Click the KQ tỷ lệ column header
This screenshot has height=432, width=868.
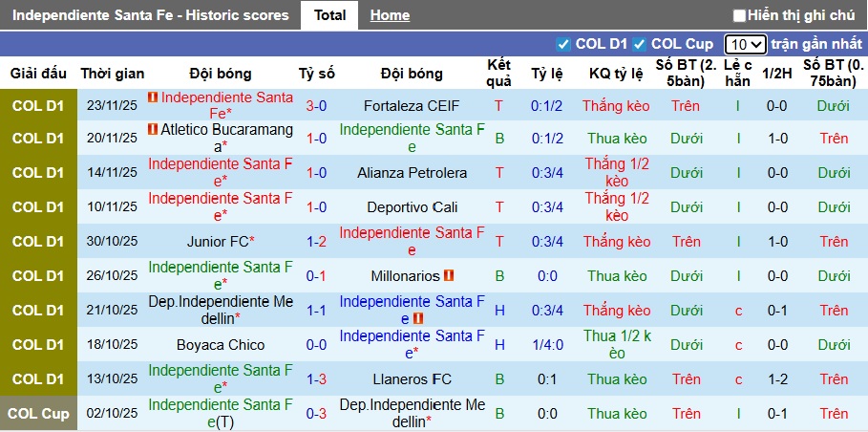point(616,73)
